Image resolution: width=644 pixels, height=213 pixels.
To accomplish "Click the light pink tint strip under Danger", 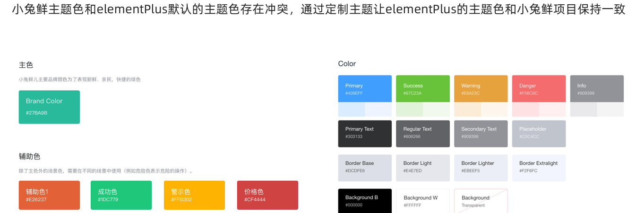I will pyautogui.click(x=539, y=109).
